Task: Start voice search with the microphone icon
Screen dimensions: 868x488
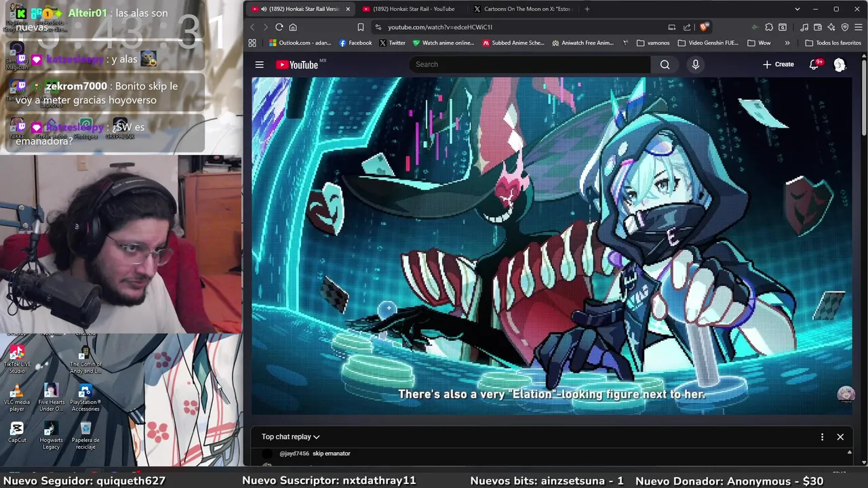Action: point(695,64)
